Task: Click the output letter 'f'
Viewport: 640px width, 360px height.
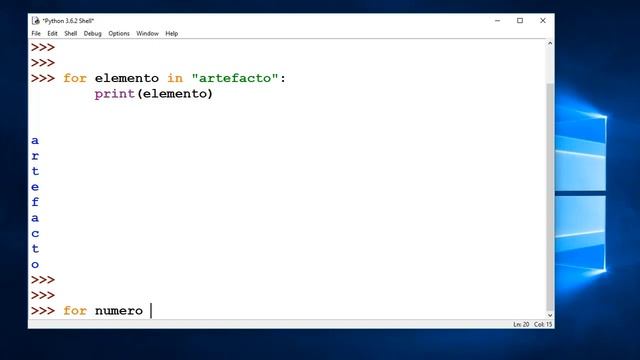Action: [35, 202]
